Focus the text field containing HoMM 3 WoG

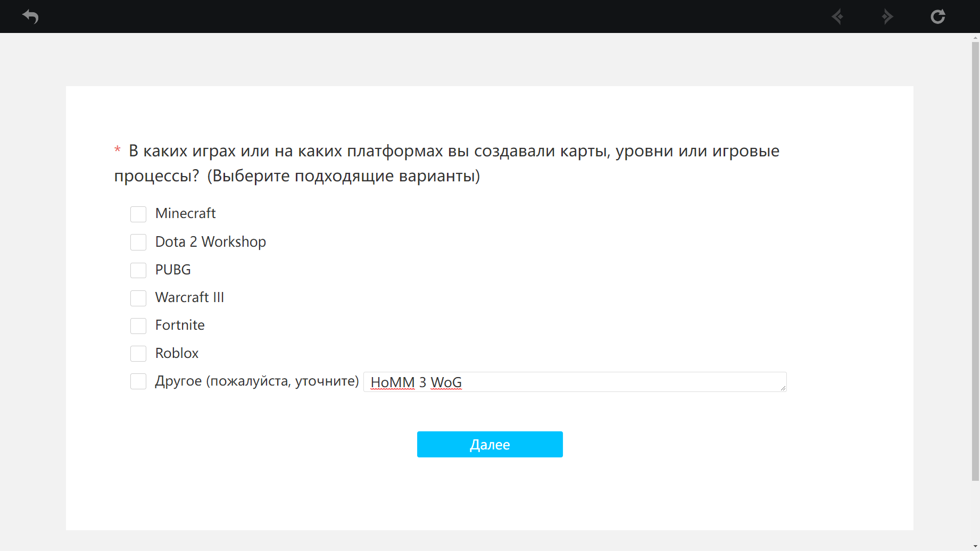575,382
